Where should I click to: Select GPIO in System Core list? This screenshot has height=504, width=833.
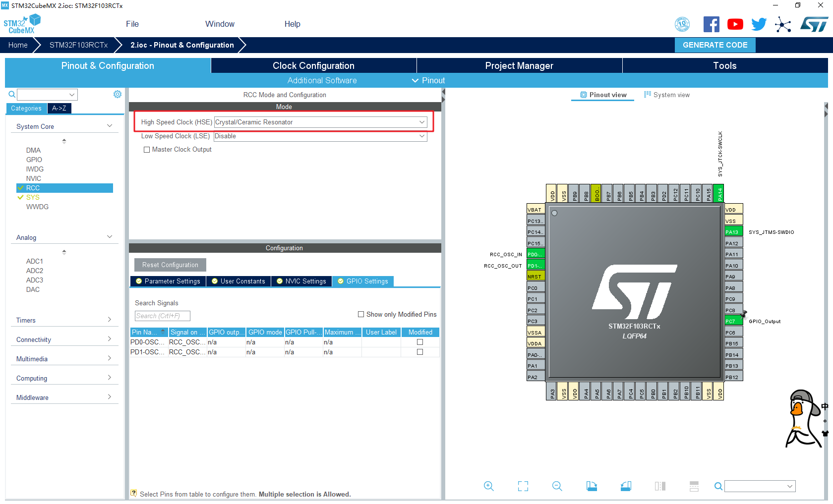coord(34,160)
